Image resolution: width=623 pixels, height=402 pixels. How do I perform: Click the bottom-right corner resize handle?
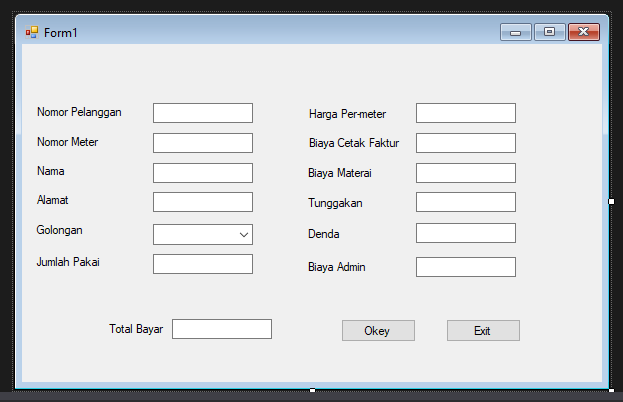point(611,390)
